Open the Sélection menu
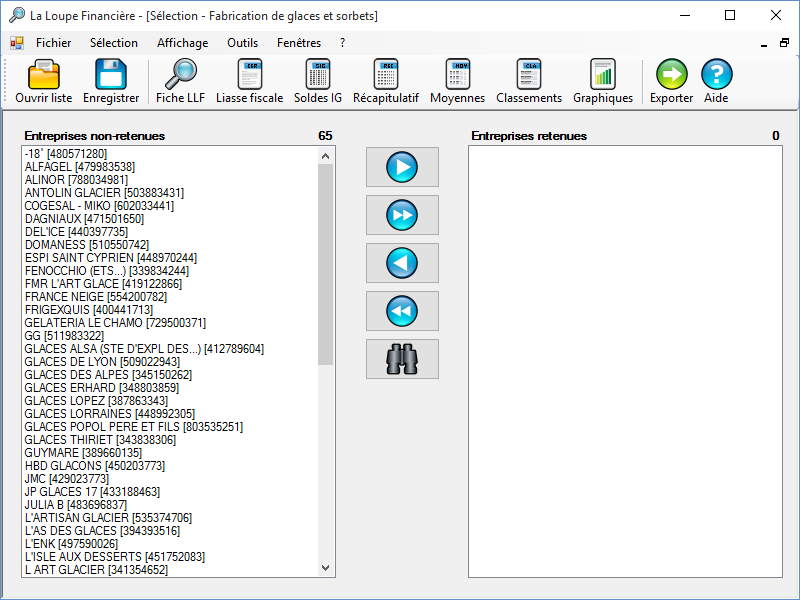Screen dimensions: 800x600 (114, 43)
